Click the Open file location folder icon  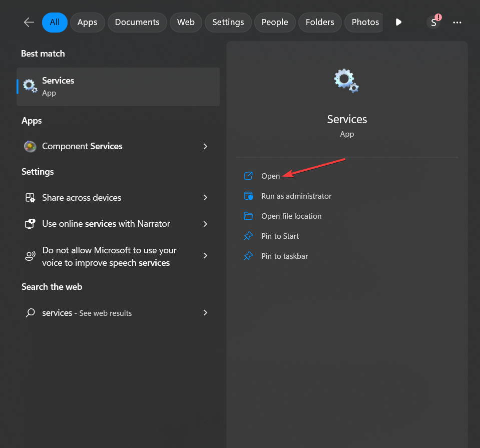pyautogui.click(x=248, y=216)
